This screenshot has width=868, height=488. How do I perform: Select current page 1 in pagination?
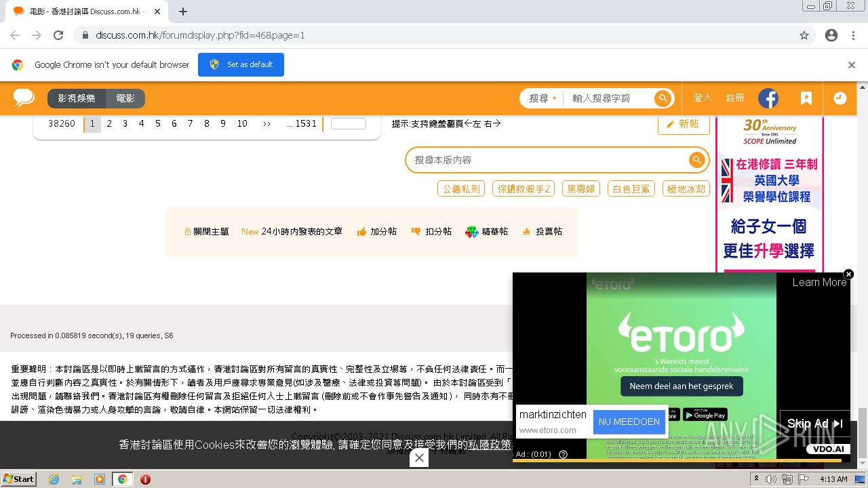[x=92, y=124]
